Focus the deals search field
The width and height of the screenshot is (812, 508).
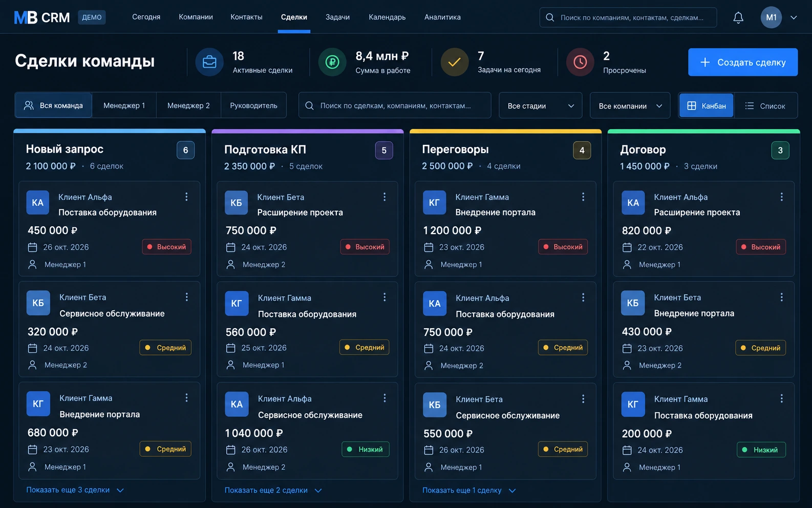395,105
